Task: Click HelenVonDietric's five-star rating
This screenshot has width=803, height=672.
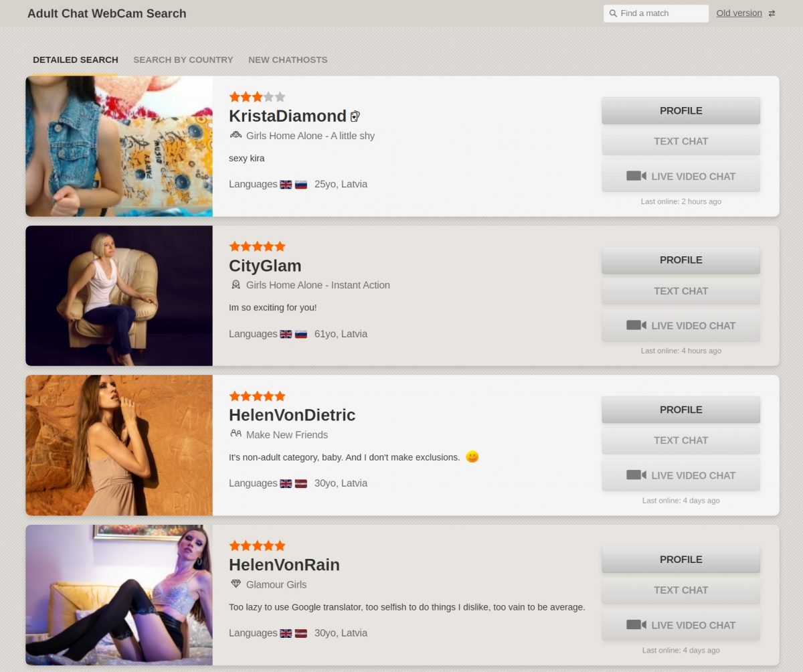Action: coord(257,396)
